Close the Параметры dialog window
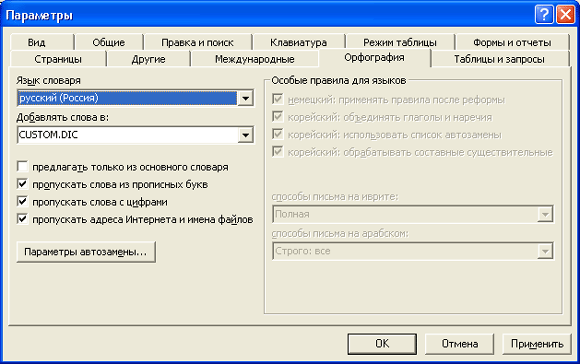The image size is (580, 364). [x=566, y=15]
